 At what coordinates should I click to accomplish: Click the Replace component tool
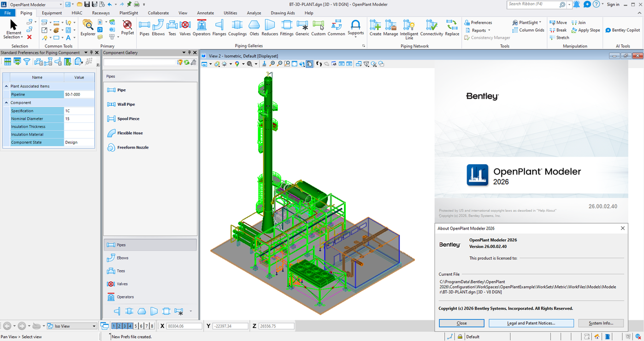tap(452, 28)
